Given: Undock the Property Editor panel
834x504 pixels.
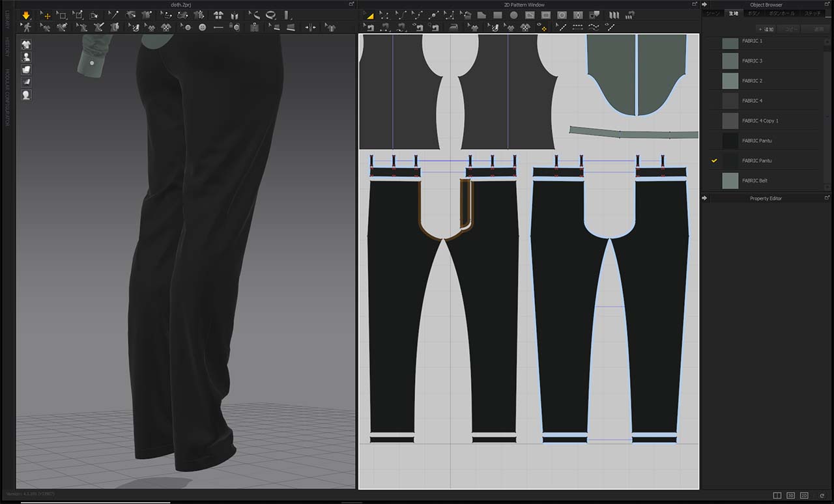Looking at the screenshot, I should pos(827,198).
